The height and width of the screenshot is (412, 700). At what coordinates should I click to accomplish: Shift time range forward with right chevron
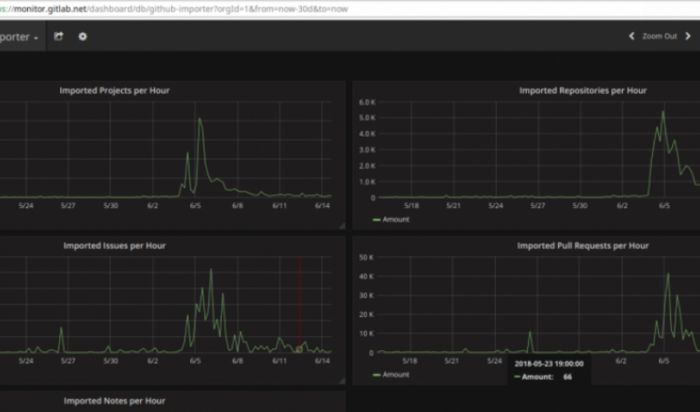pos(688,36)
